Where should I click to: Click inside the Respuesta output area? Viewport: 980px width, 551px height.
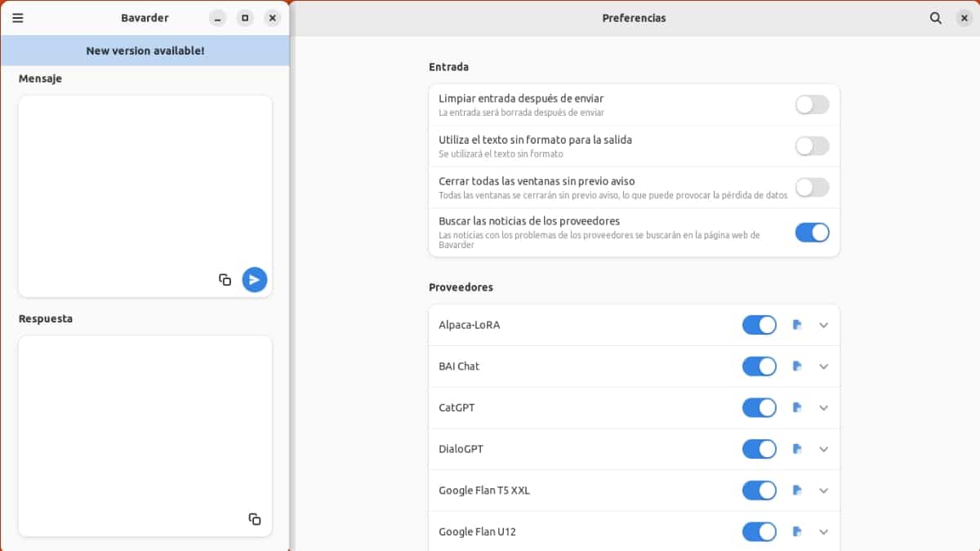145,436
